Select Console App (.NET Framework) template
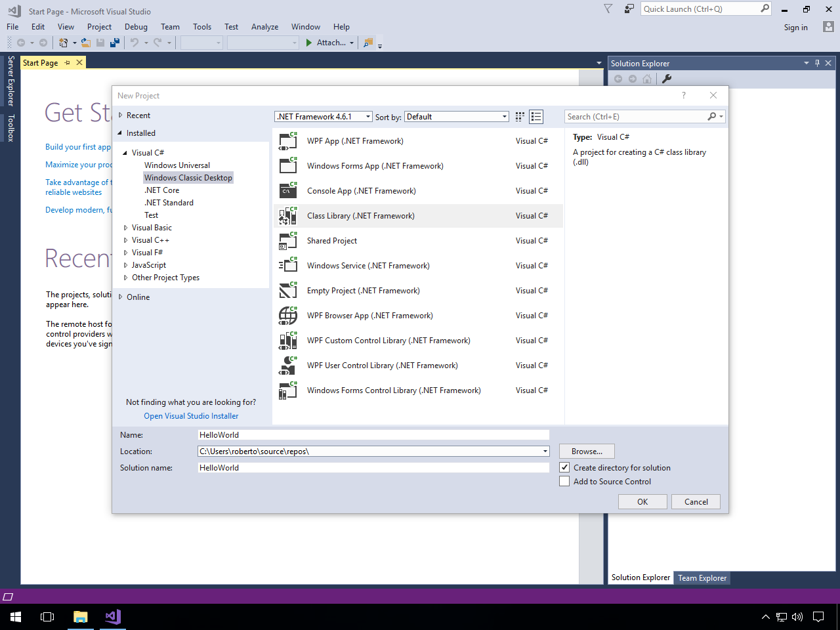This screenshot has height=630, width=840. pyautogui.click(x=418, y=191)
